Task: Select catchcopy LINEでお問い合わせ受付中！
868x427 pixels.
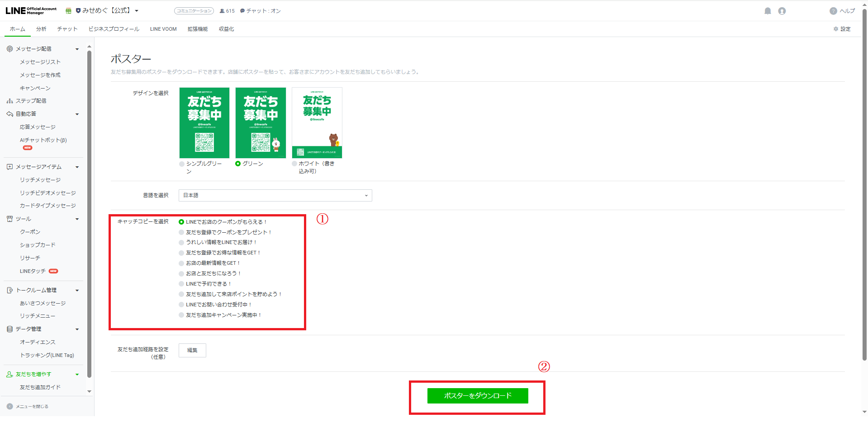Action: (181, 305)
